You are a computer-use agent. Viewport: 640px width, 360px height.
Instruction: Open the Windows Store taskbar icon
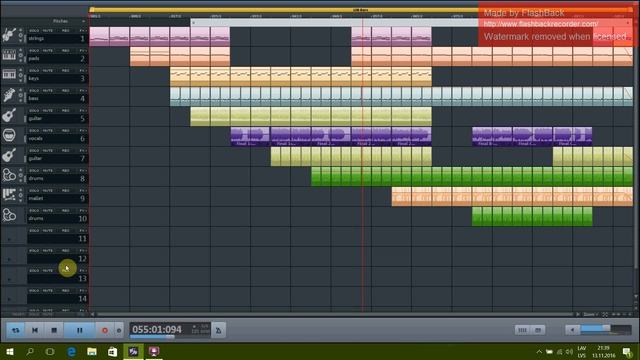click(112, 351)
